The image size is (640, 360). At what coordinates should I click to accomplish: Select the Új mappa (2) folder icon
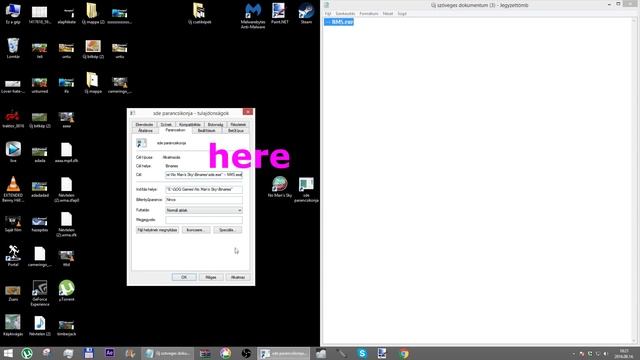point(93,13)
